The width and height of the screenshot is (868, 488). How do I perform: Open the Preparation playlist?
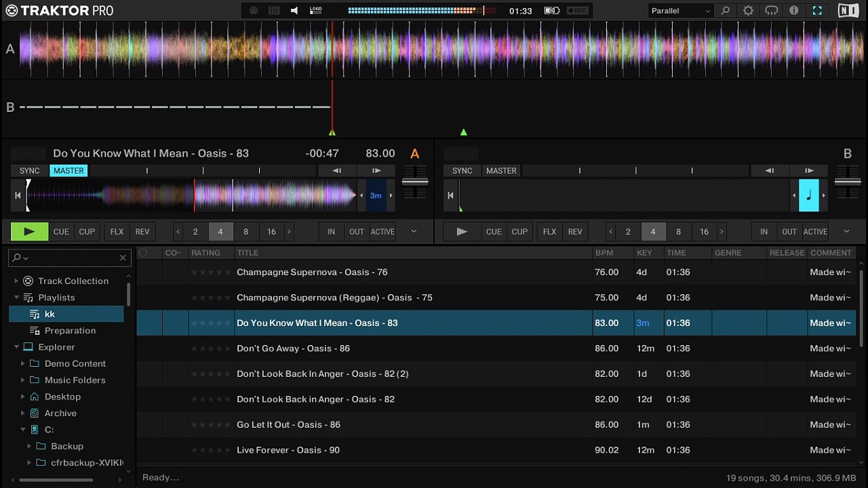(x=70, y=331)
